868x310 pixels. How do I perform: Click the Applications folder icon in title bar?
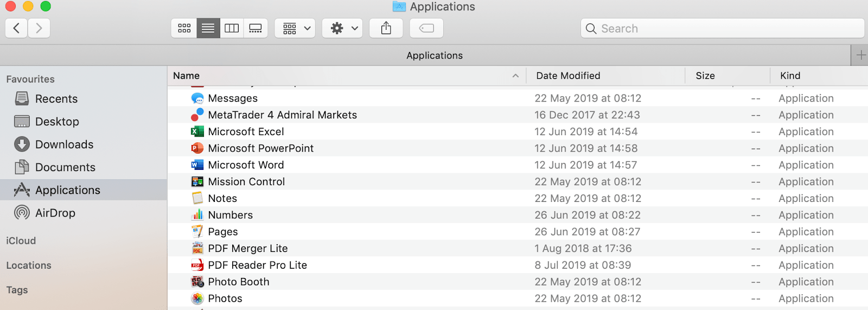point(399,7)
